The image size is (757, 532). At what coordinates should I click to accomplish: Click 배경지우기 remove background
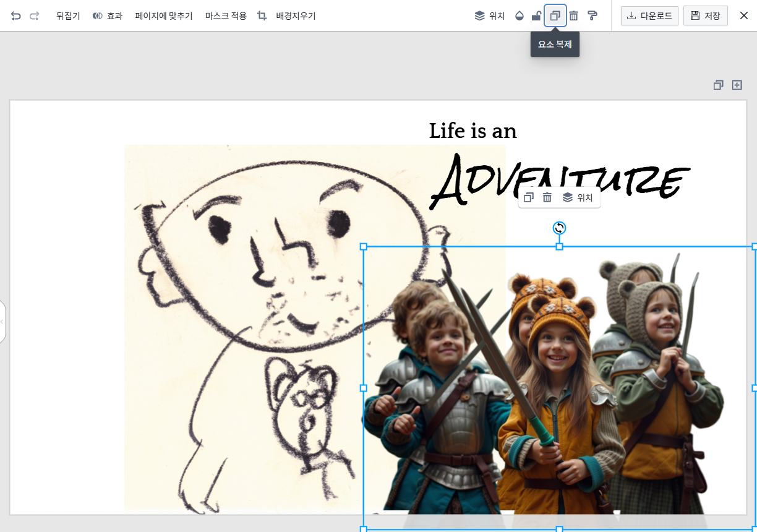tap(296, 15)
